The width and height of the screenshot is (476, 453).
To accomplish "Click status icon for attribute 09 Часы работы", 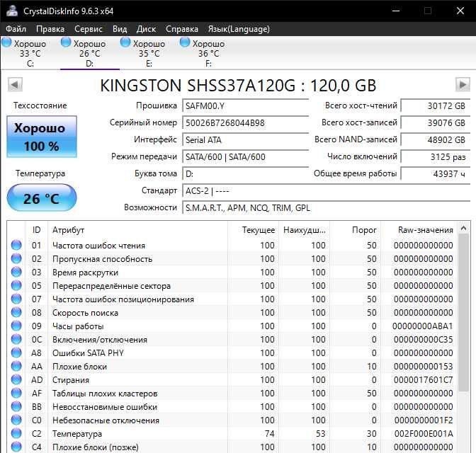I will click(16, 326).
